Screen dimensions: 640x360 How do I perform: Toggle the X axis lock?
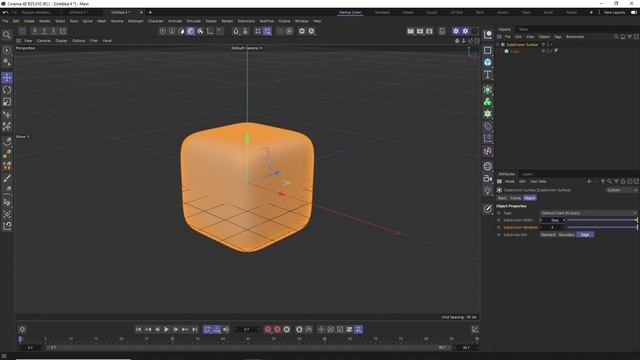pyautogui.click(x=35, y=31)
